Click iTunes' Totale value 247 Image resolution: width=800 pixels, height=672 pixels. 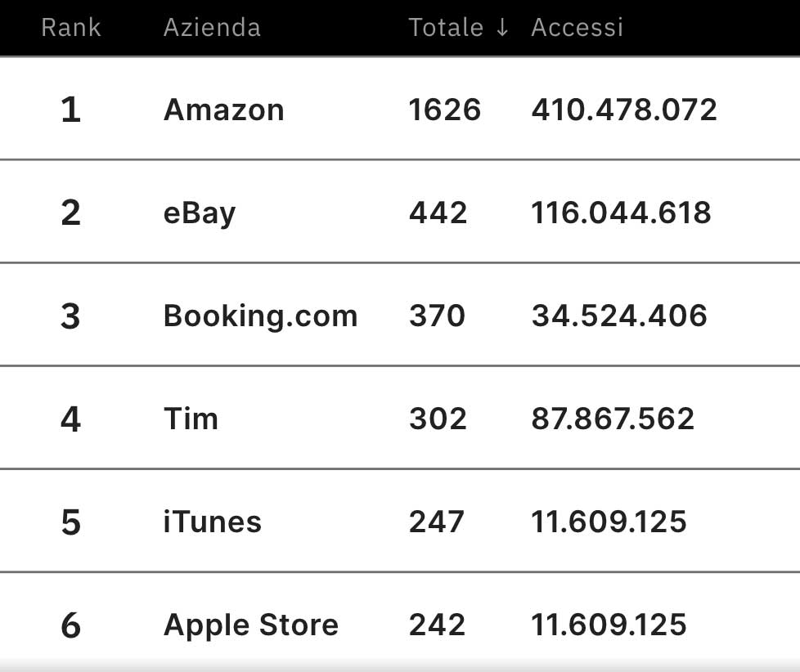click(x=437, y=521)
